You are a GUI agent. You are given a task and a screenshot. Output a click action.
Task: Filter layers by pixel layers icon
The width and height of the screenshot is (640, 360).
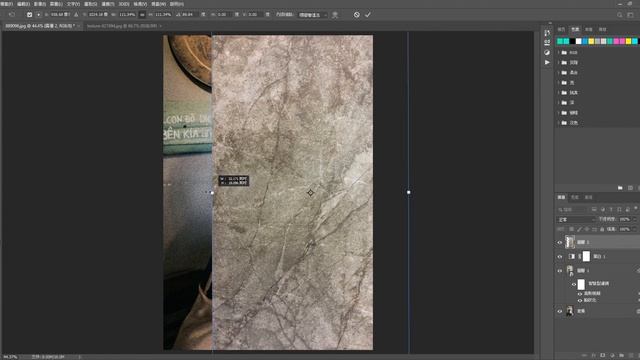594,209
